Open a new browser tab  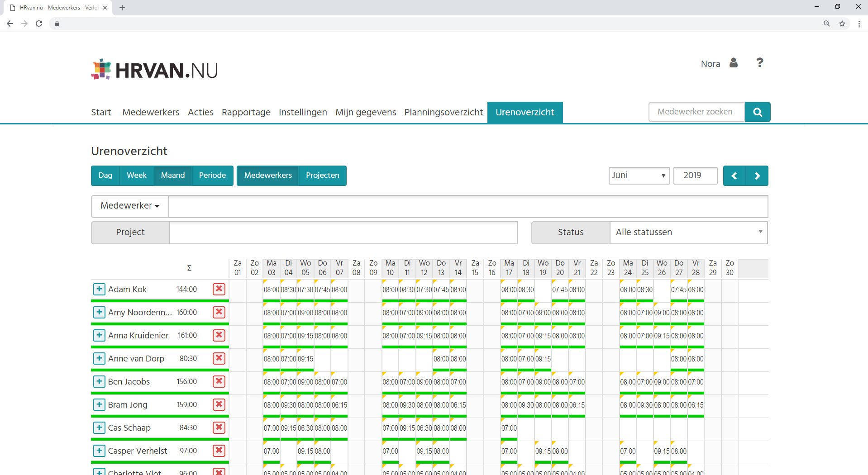[122, 8]
